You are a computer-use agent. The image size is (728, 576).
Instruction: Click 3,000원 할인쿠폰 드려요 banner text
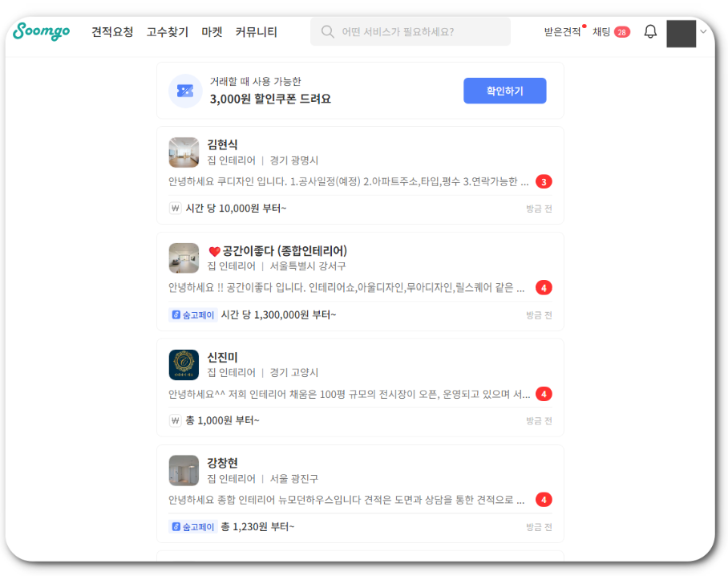click(270, 99)
